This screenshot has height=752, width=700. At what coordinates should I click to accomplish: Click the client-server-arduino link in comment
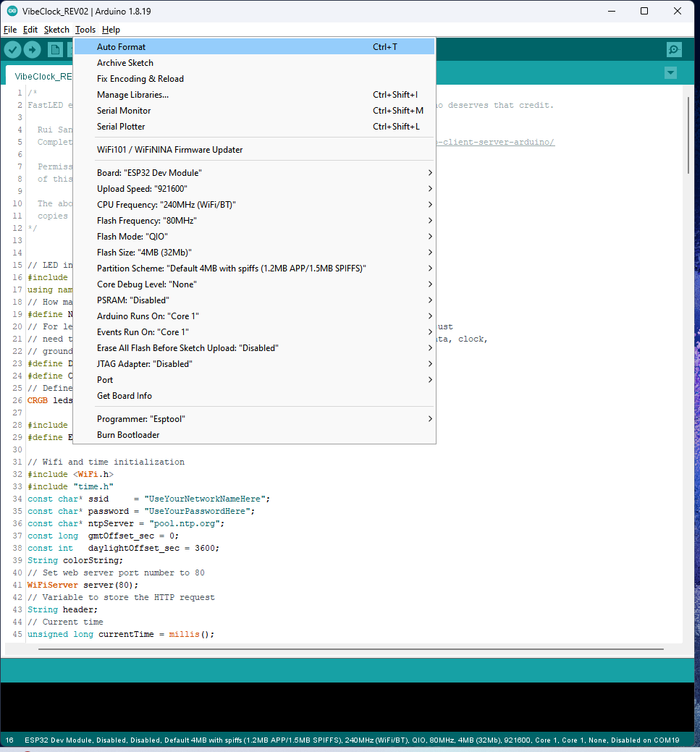click(x=496, y=142)
